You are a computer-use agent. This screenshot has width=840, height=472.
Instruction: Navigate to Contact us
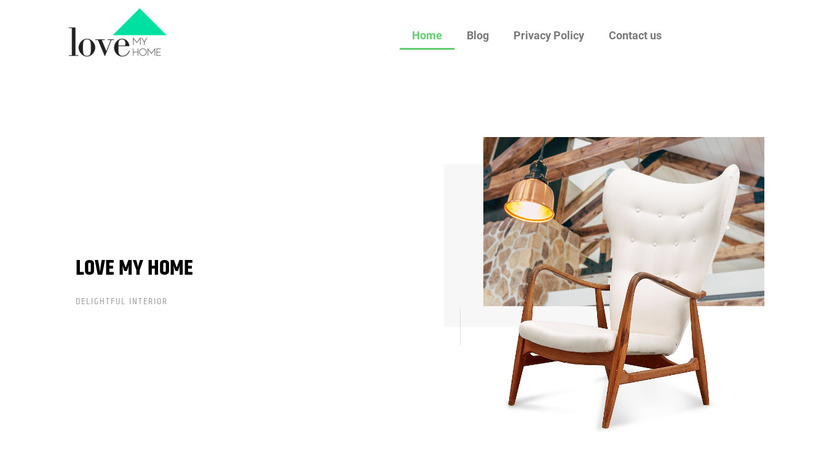(635, 35)
